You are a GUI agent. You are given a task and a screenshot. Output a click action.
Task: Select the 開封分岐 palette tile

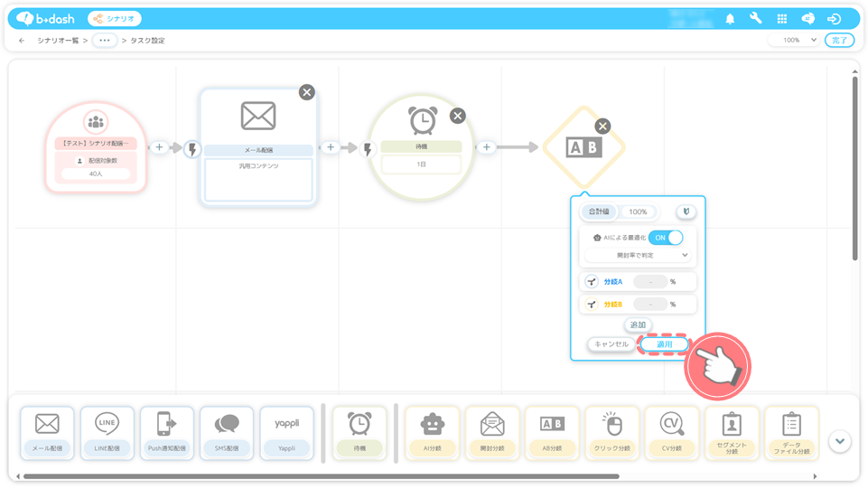492,434
